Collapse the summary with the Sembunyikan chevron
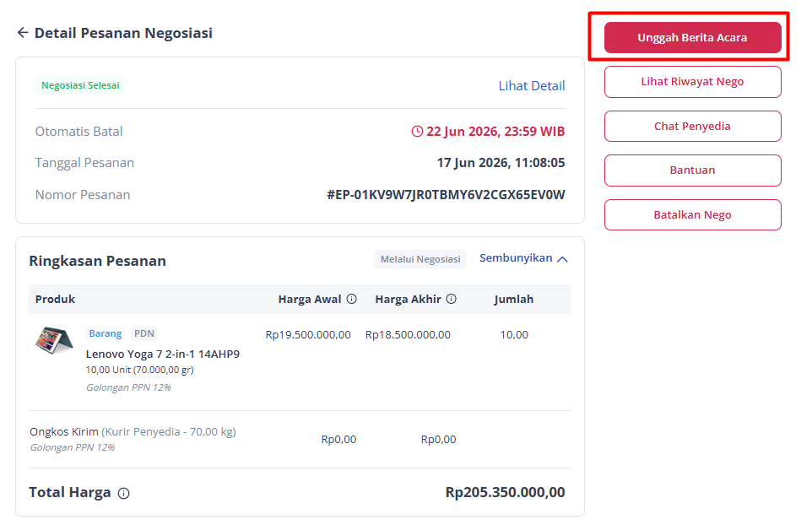Screen dimensions: 812x525 pyautogui.click(x=562, y=259)
